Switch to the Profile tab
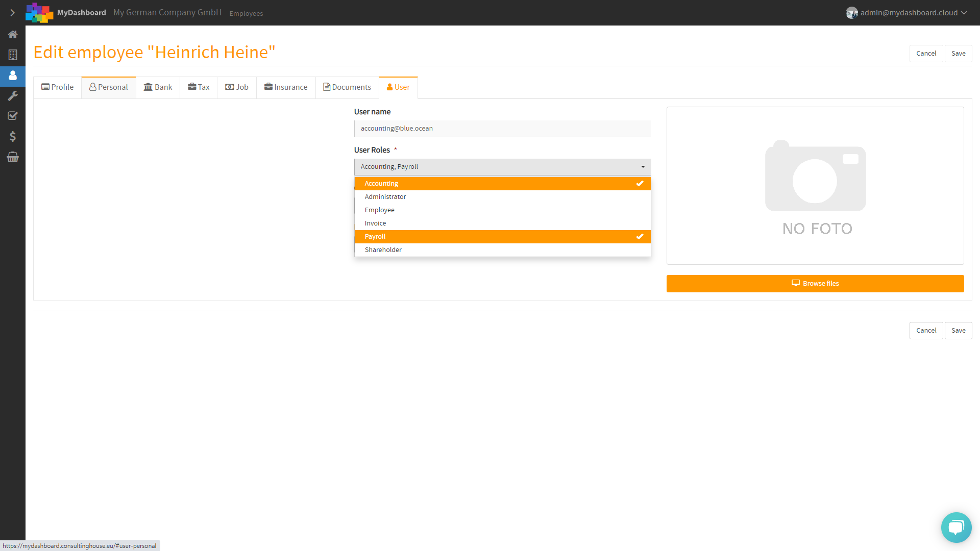The height and width of the screenshot is (551, 980). coord(58,87)
